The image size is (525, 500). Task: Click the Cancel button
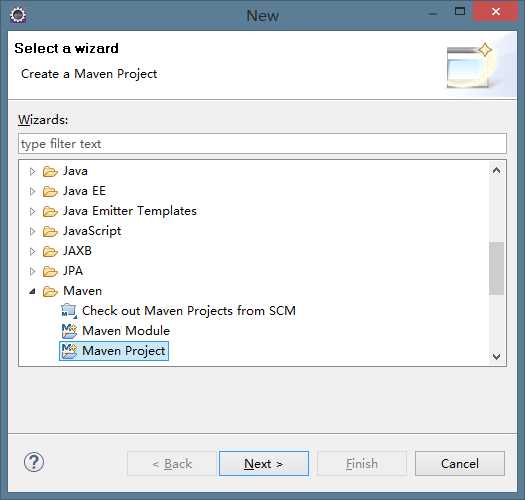point(460,463)
